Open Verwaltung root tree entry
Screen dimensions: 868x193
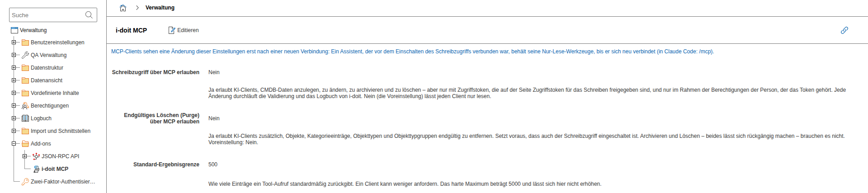coord(33,30)
